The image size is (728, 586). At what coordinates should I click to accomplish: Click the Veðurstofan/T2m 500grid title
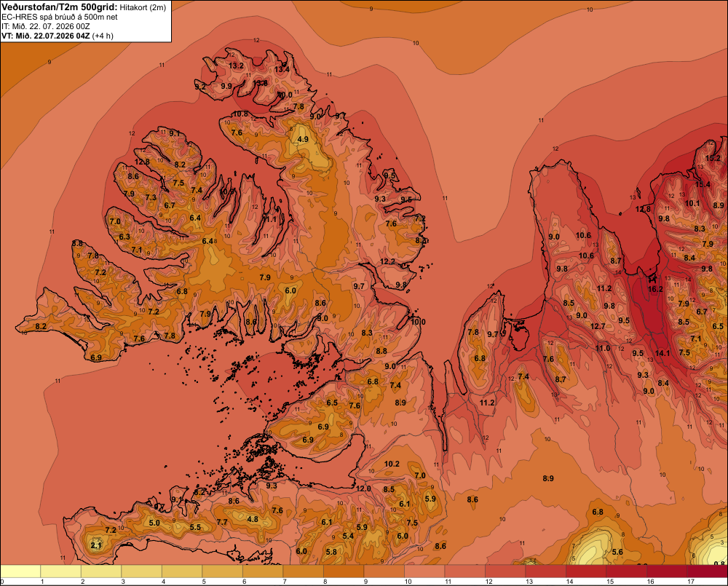tap(60, 7)
